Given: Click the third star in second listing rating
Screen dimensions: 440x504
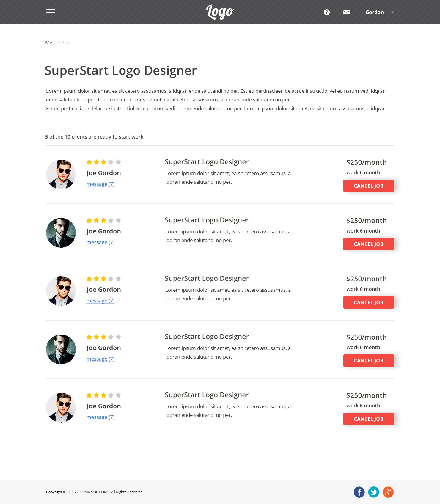Looking at the screenshot, I should pos(104,220).
